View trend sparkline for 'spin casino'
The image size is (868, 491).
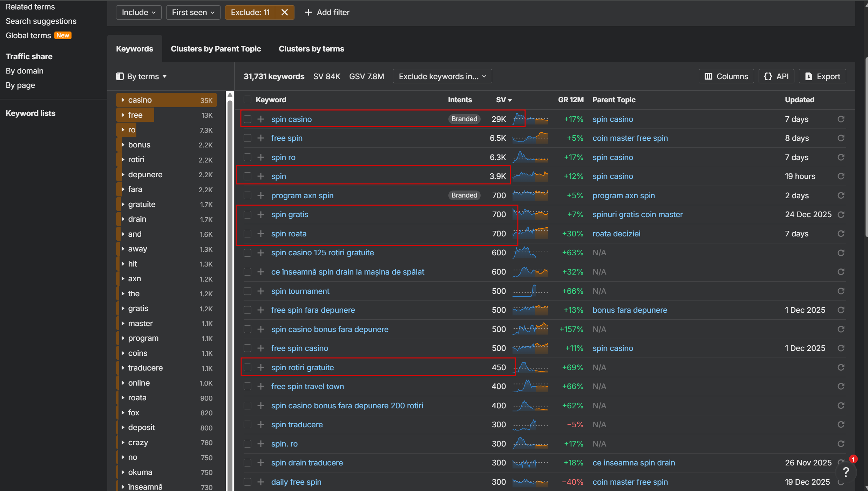click(530, 119)
